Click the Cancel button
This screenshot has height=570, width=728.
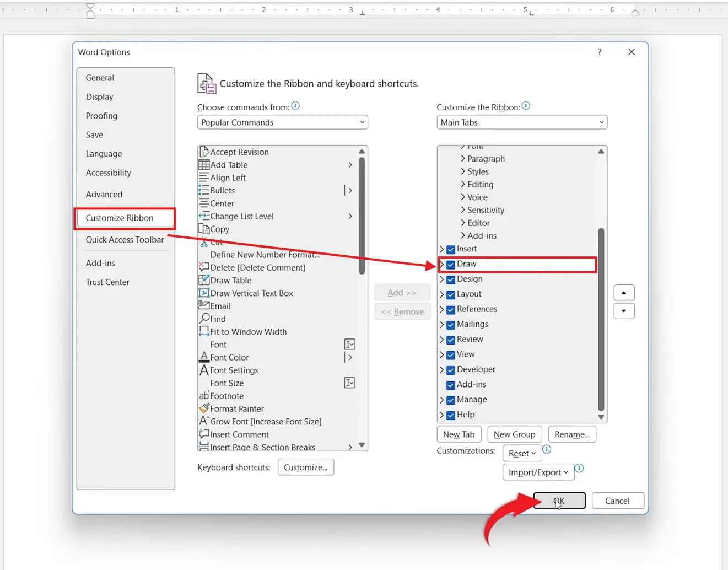617,501
